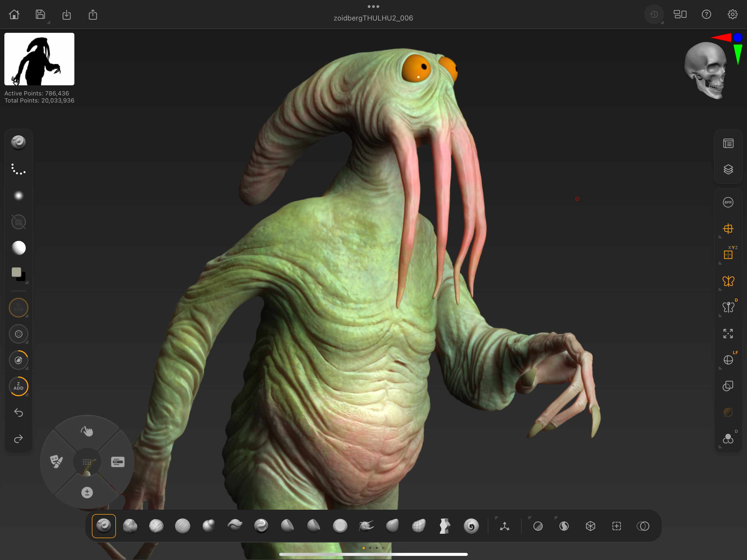Click the BPR render button
This screenshot has width=747, height=560.
(x=728, y=202)
